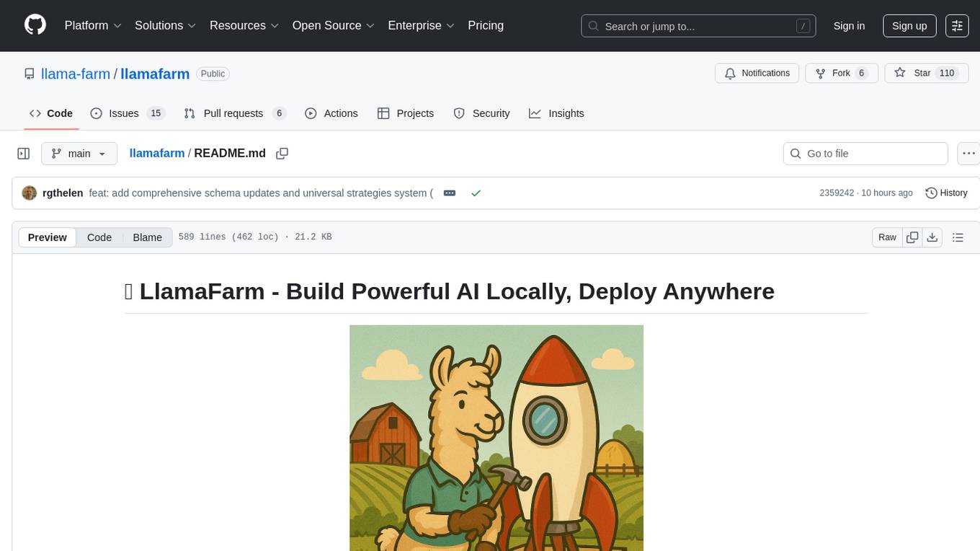The height and width of the screenshot is (551, 980).
Task: Click the Go to file input
Action: point(865,154)
